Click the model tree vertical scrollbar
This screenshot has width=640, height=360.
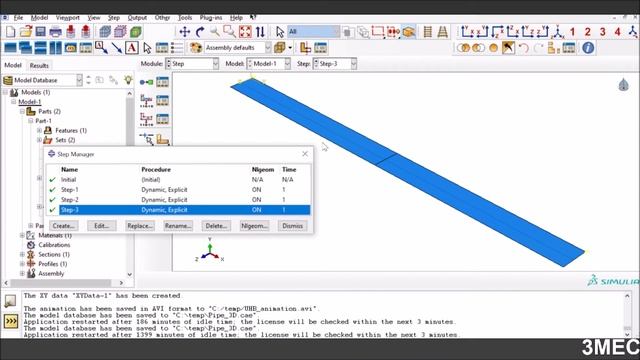point(130,184)
